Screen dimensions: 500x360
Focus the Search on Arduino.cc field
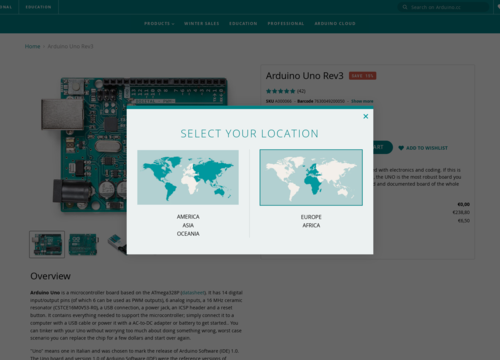pyautogui.click(x=443, y=7)
